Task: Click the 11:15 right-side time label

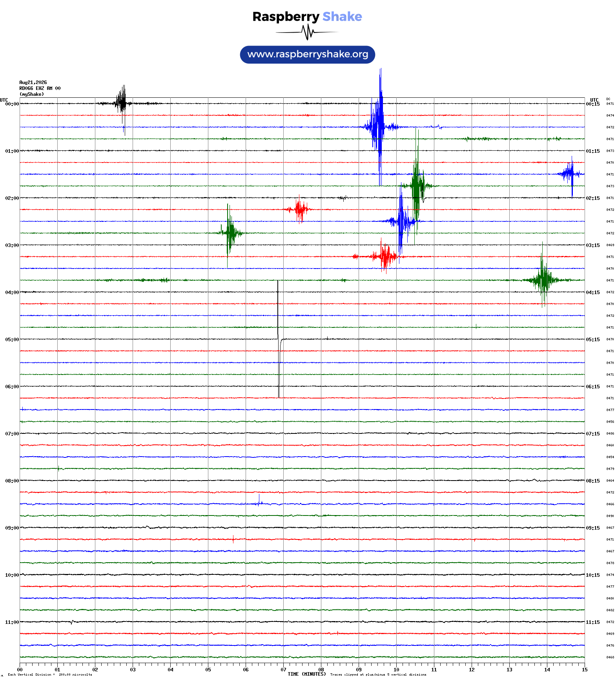Action: pos(592,622)
